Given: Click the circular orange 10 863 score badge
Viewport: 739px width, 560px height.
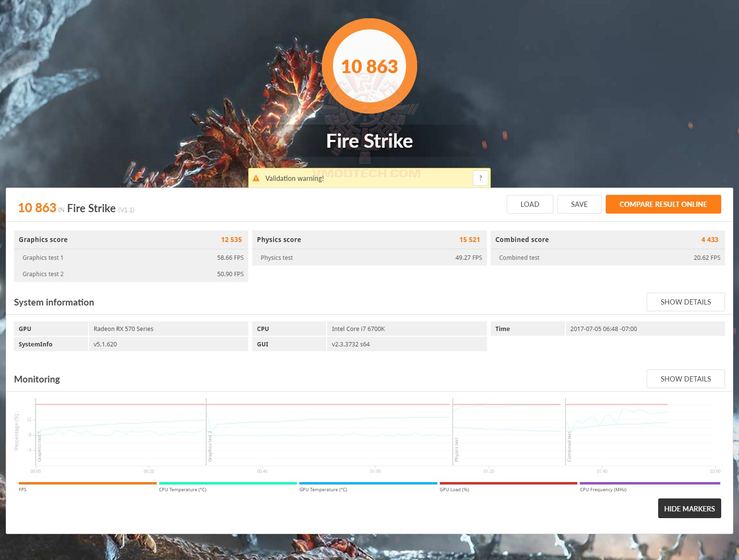Looking at the screenshot, I should click(x=369, y=66).
